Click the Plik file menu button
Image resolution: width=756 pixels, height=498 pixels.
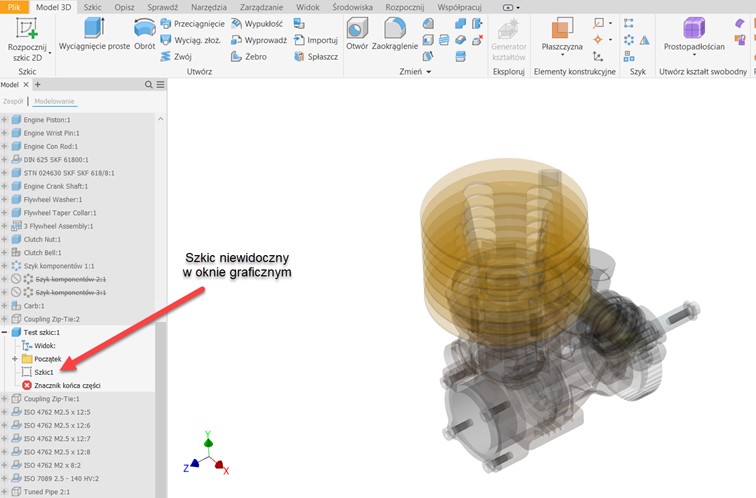14,6
